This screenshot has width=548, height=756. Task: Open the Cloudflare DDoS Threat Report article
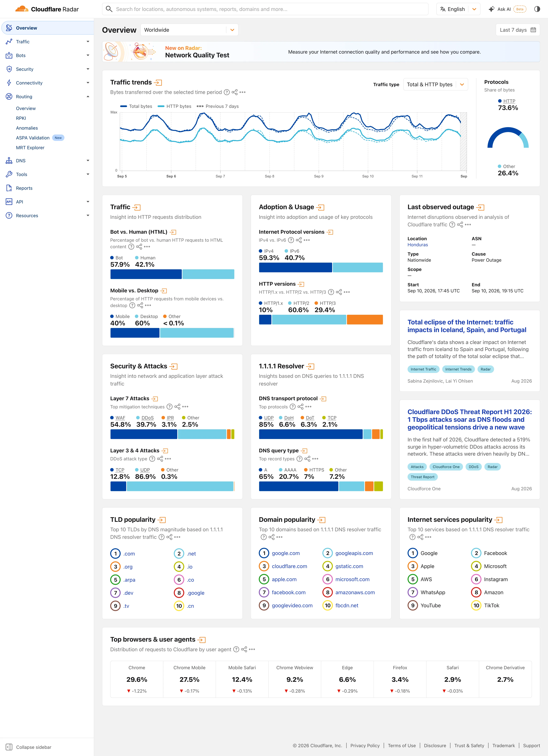[470, 419]
